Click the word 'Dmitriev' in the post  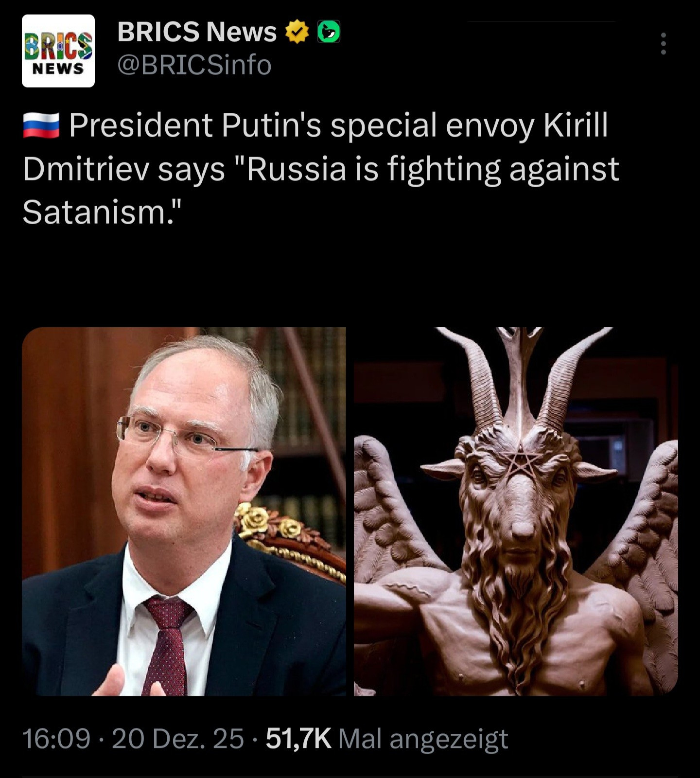(86, 169)
